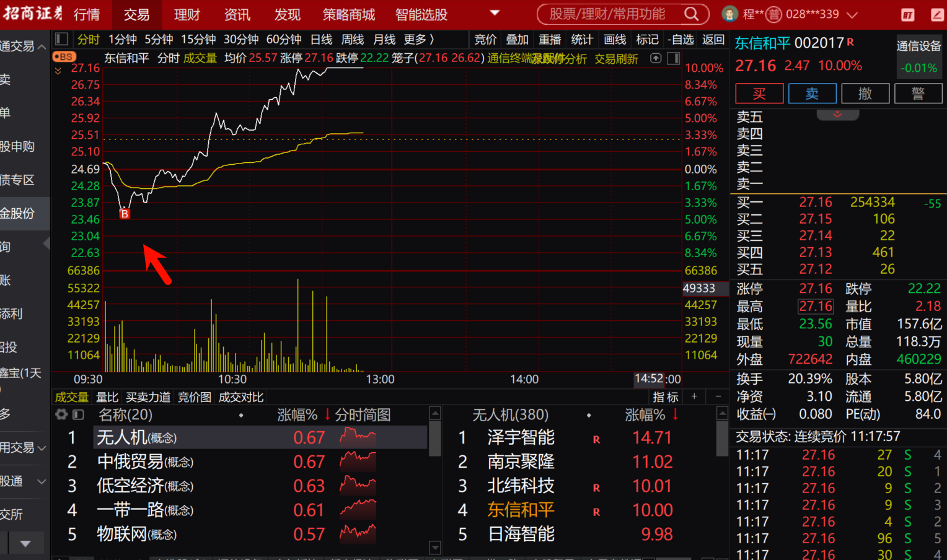The height and width of the screenshot is (560, 947).
Task: Toggle the list layout icon beside the gear
Action: click(x=78, y=414)
